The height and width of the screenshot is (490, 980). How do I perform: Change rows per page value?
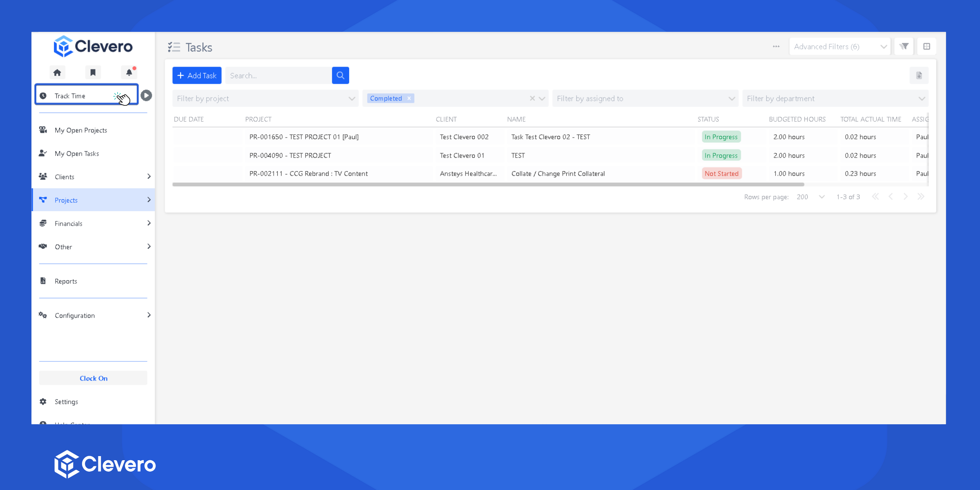(811, 197)
